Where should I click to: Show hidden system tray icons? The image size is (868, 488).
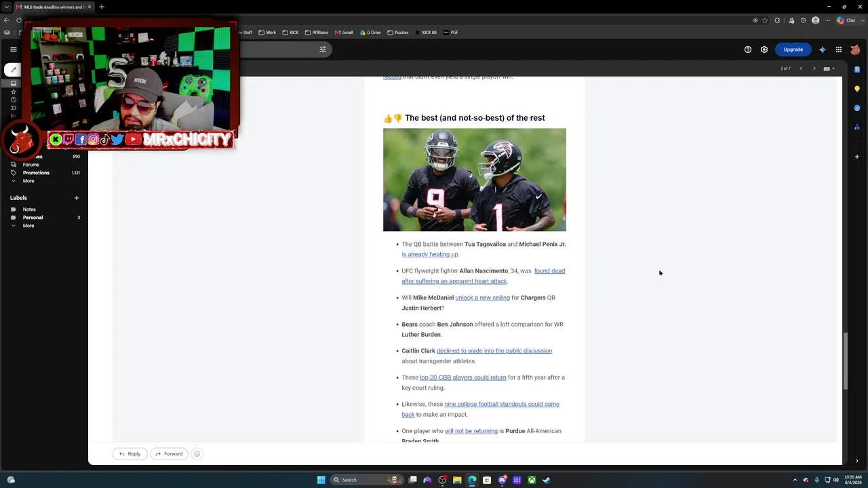[x=795, y=480]
